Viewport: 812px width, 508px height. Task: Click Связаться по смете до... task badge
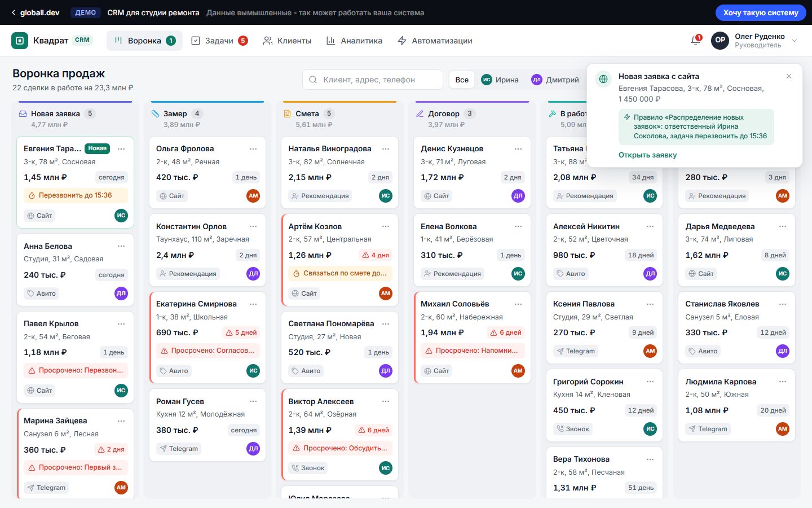(x=340, y=273)
